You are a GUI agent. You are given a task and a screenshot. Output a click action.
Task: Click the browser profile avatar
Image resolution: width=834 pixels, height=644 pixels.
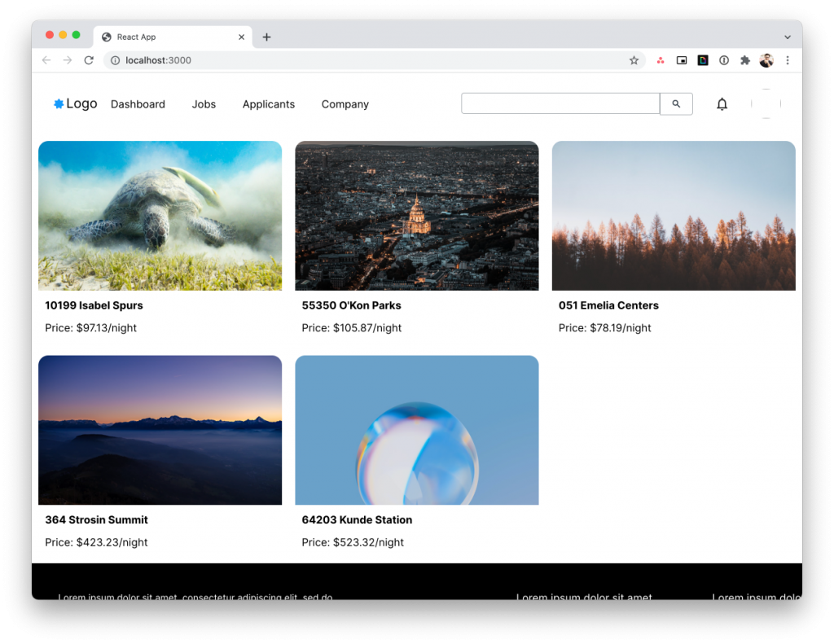(766, 60)
